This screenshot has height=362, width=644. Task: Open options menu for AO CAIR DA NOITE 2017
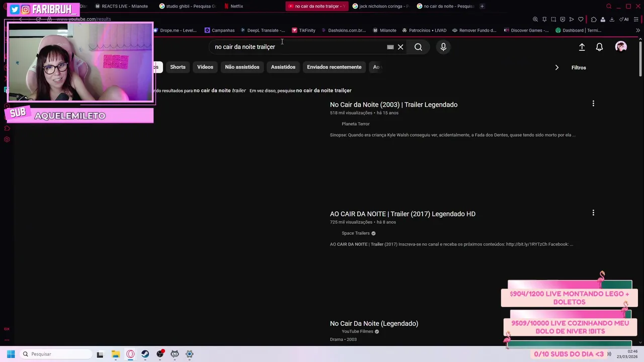(x=593, y=213)
